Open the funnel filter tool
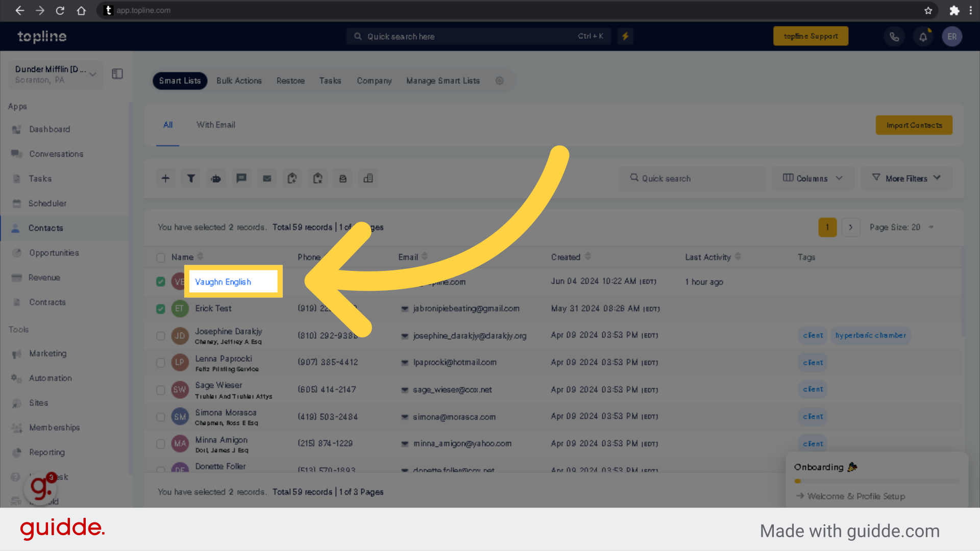The image size is (980, 551). tap(191, 179)
